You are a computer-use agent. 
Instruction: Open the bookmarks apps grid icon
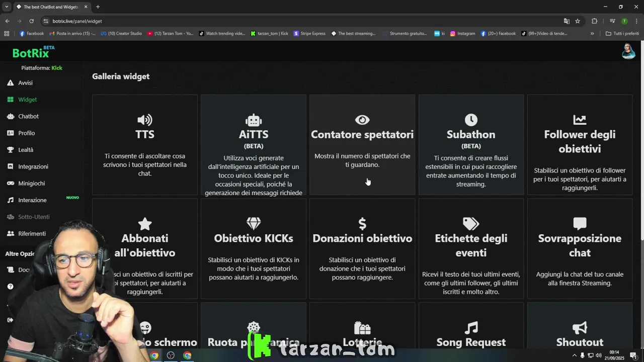pos(7,34)
